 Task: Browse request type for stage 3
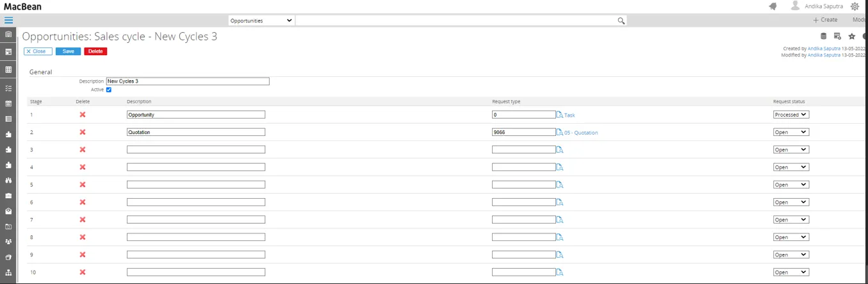point(559,150)
